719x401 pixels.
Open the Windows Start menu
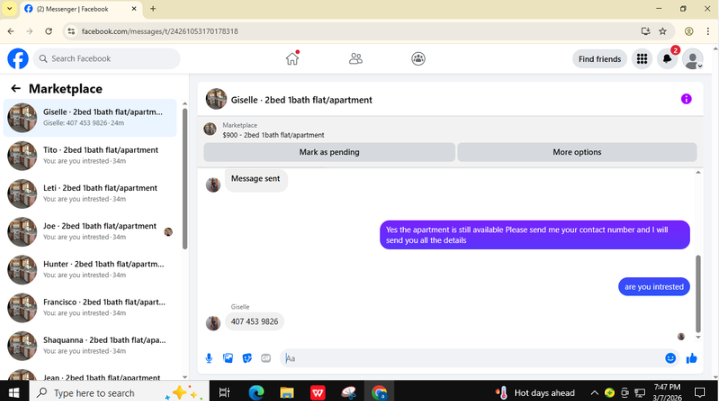[14, 393]
